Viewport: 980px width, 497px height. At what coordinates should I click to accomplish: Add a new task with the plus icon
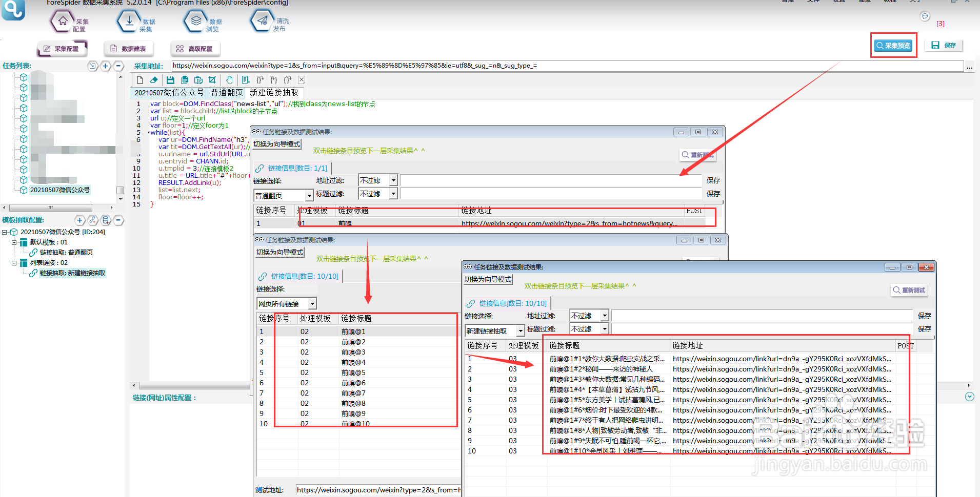[x=105, y=66]
